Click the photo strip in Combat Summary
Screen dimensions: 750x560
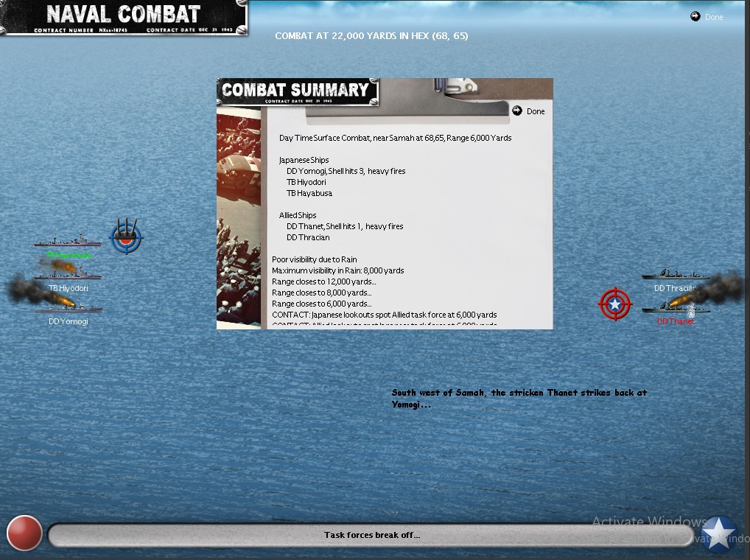point(239,217)
